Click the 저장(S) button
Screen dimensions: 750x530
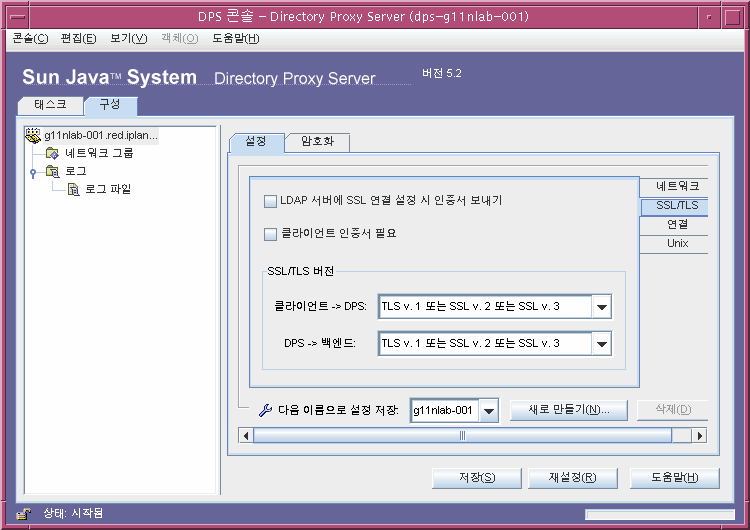(477, 478)
